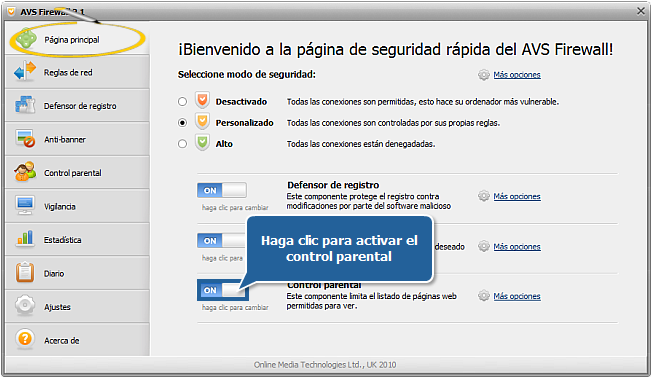Image resolution: width=652 pixels, height=378 pixels.
Task: Open Más opciones link for security mode
Action: coord(517,75)
